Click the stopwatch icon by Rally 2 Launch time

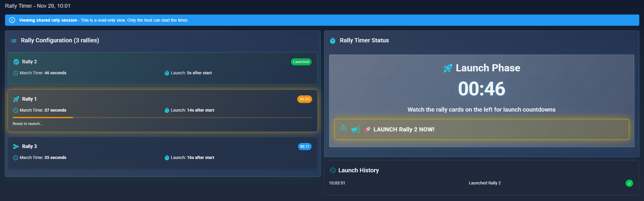click(167, 73)
